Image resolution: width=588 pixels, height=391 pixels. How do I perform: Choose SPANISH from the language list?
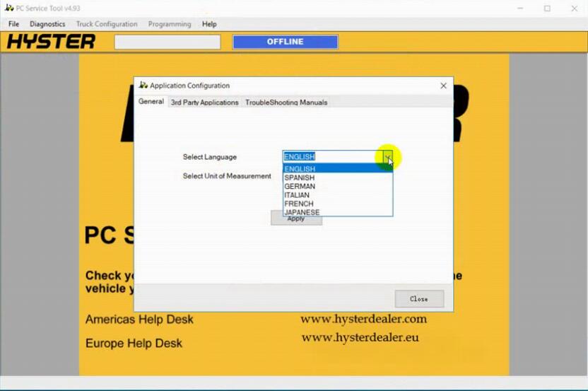(x=338, y=177)
